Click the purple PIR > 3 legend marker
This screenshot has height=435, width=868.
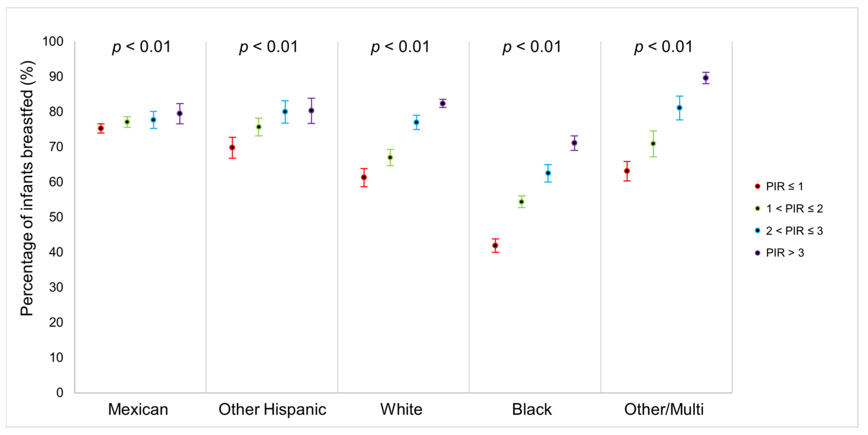click(758, 253)
